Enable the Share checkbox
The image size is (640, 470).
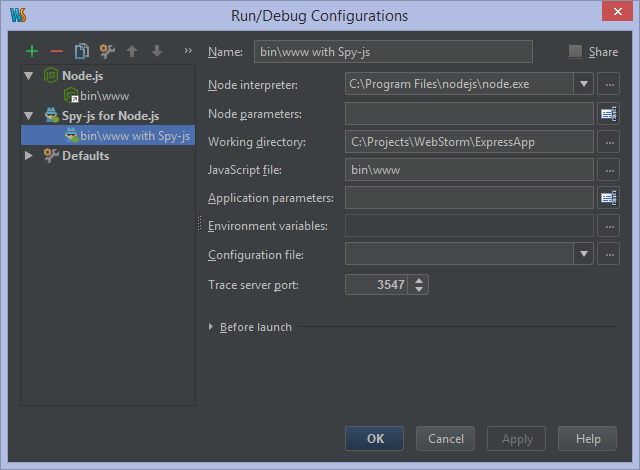click(x=575, y=51)
